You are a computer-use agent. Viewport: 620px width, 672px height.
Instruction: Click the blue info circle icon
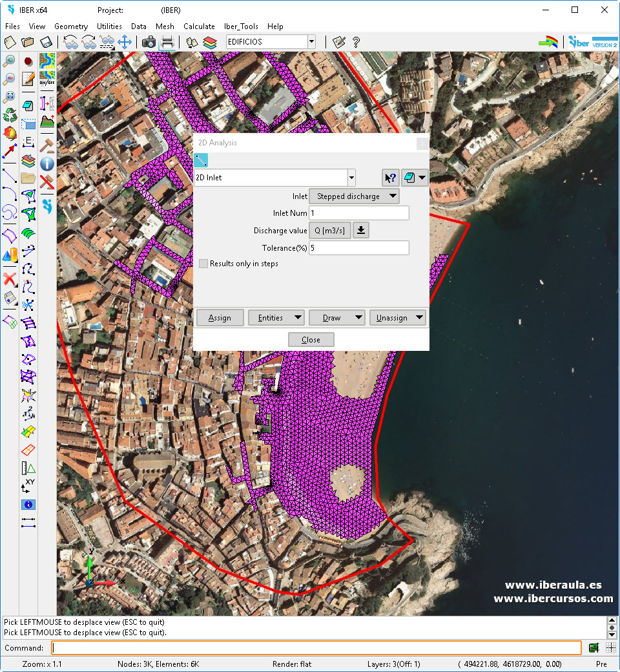(x=46, y=163)
